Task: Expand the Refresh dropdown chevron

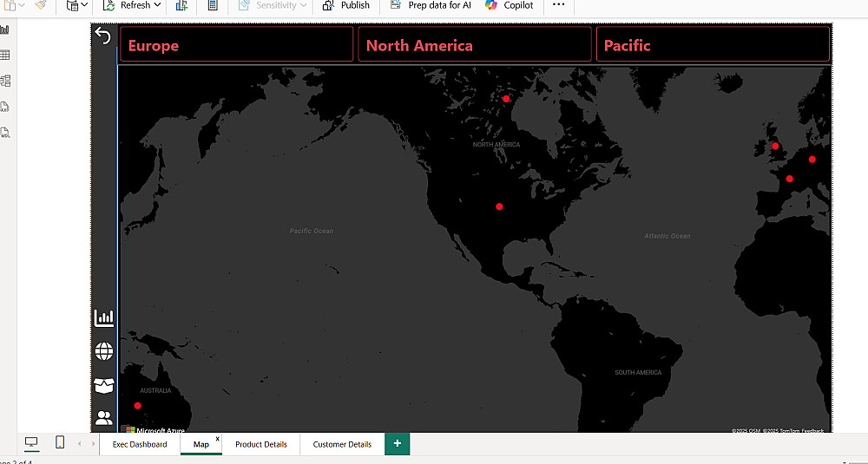Action: (x=157, y=5)
